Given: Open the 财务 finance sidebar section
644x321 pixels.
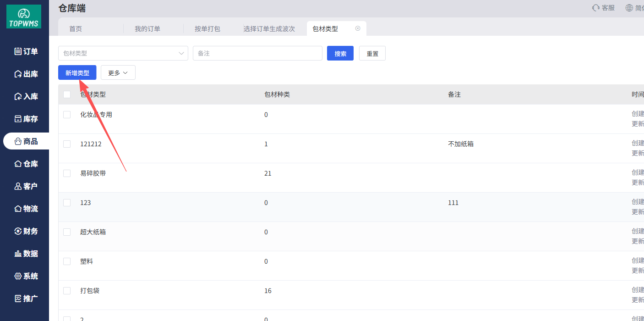Looking at the screenshot, I should [x=26, y=231].
